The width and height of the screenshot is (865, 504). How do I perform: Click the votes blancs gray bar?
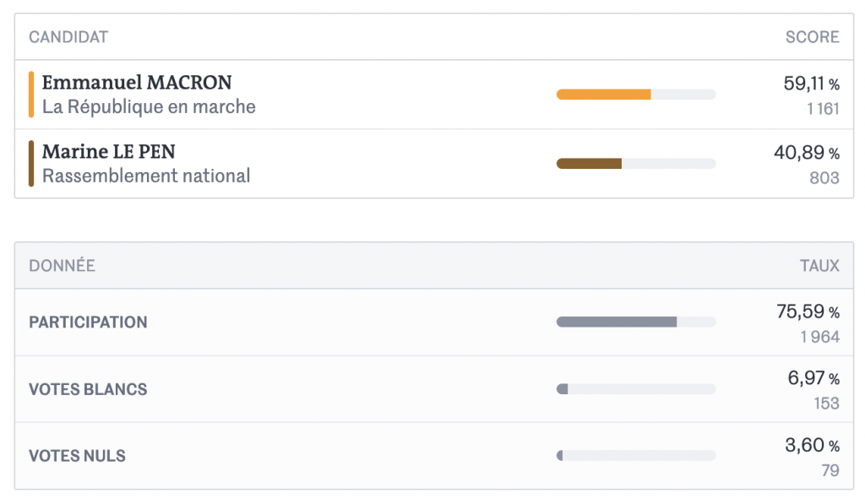[x=636, y=389]
